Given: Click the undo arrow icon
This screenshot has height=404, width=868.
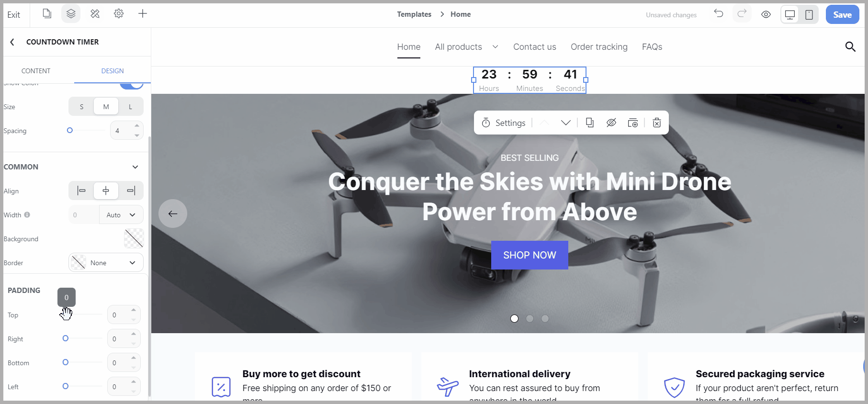Looking at the screenshot, I should point(719,13).
